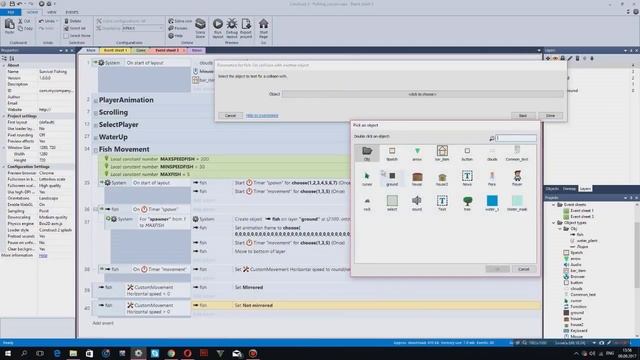The image size is (640, 360).
Task: Expand the Scrolling event group
Action: tap(96, 113)
